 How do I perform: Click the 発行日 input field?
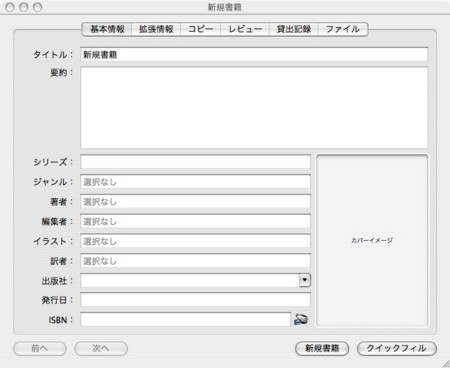195,300
